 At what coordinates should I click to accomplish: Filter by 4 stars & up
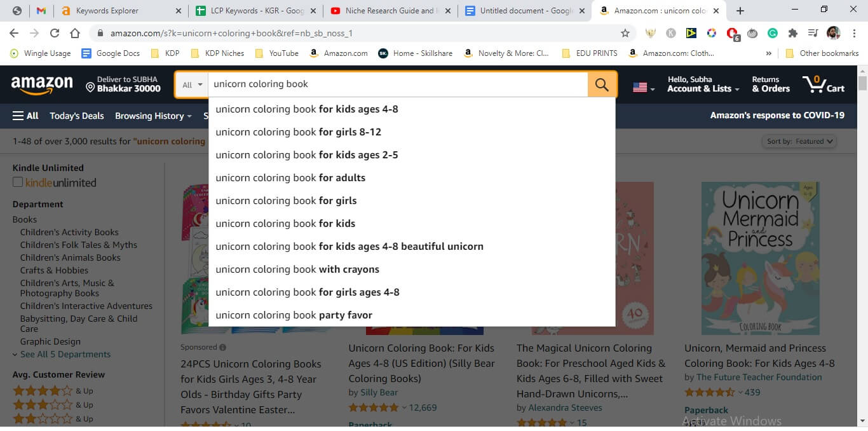coord(53,391)
